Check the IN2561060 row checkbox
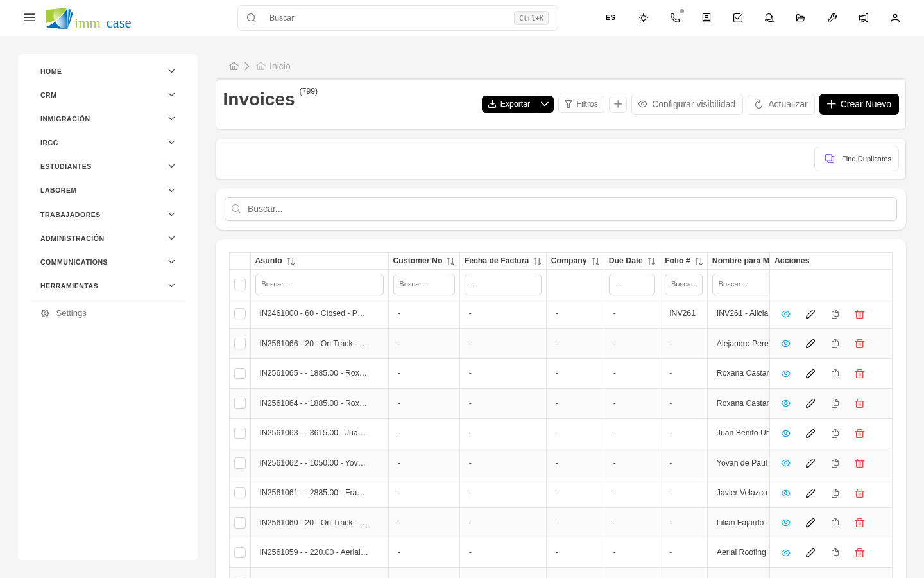 pos(240,523)
